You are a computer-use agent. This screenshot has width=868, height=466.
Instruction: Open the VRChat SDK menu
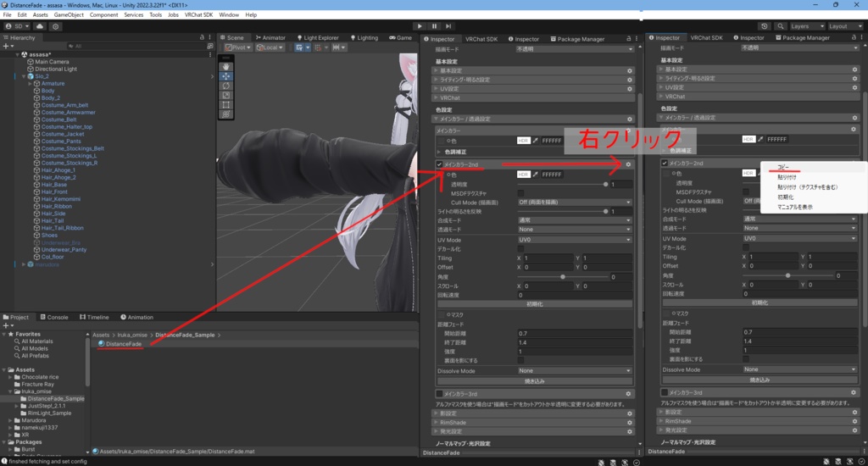198,15
